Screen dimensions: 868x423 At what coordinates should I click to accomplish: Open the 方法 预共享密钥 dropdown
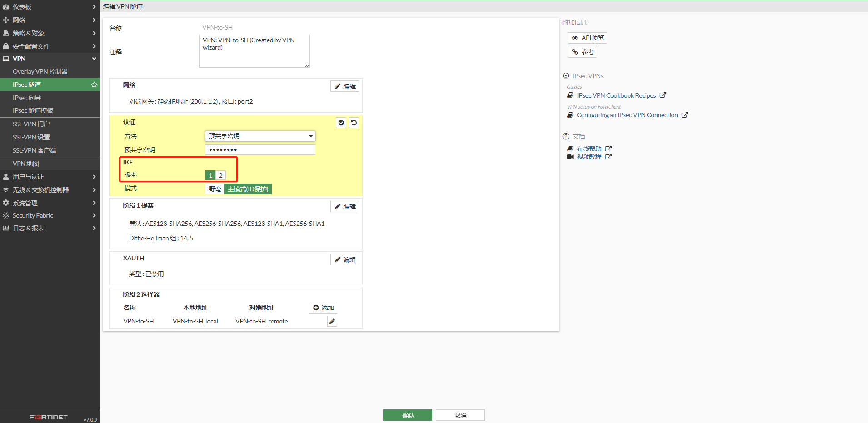pyautogui.click(x=260, y=136)
